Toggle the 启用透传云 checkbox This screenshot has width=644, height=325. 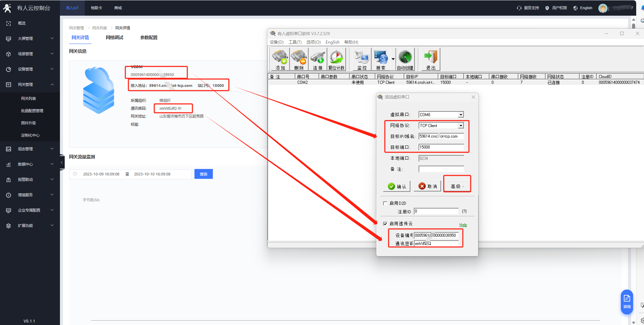(x=385, y=224)
